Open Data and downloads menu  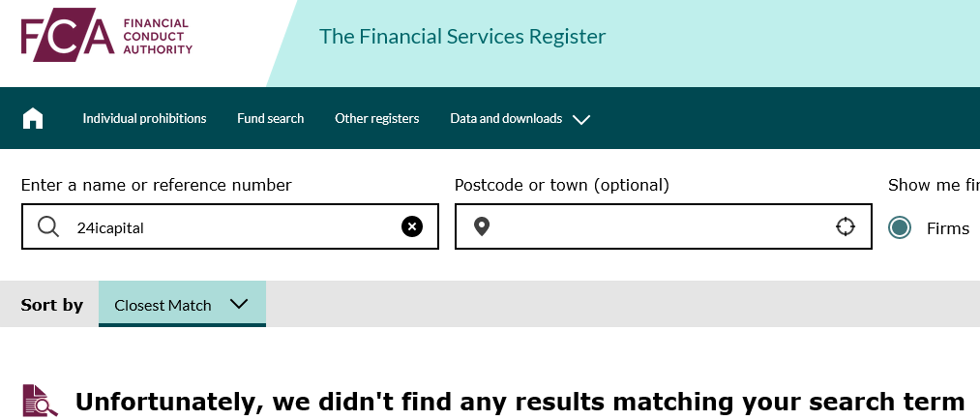[506, 118]
